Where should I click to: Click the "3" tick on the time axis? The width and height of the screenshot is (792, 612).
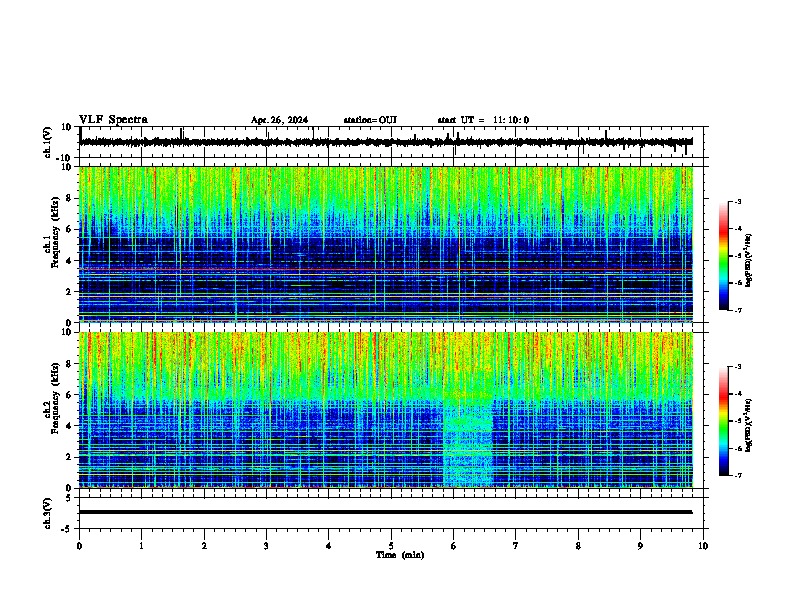coord(266,546)
